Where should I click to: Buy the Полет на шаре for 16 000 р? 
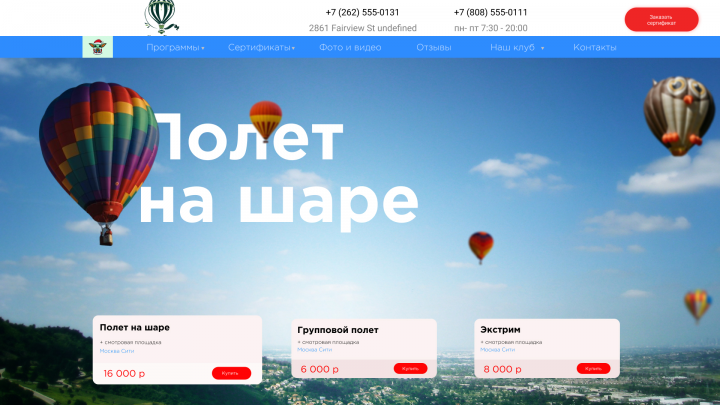[231, 373]
